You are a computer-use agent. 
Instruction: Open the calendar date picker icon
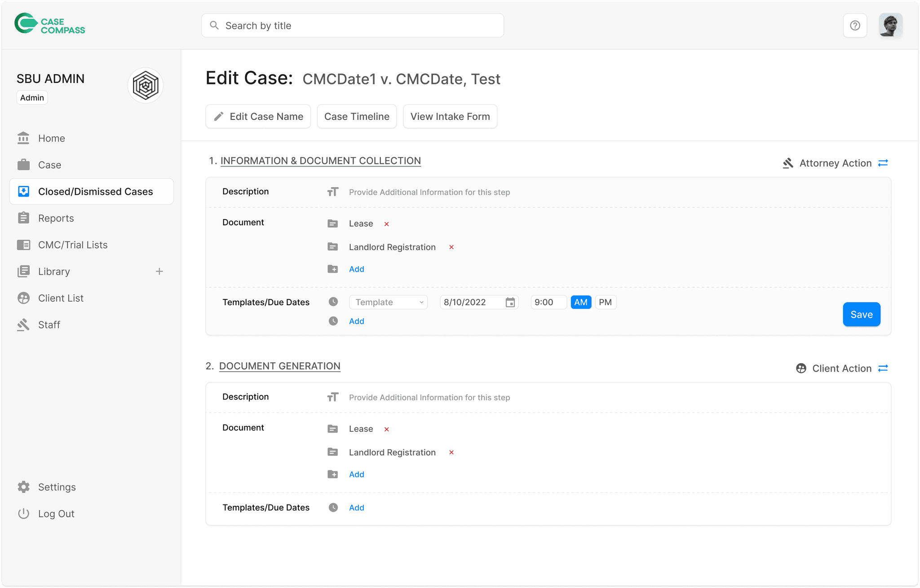(510, 303)
